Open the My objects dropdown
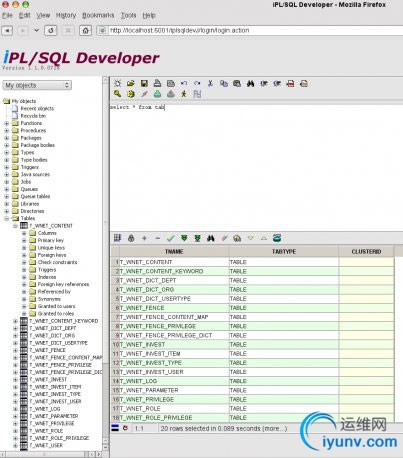This screenshot has width=403, height=458. pyautogui.click(x=37, y=85)
